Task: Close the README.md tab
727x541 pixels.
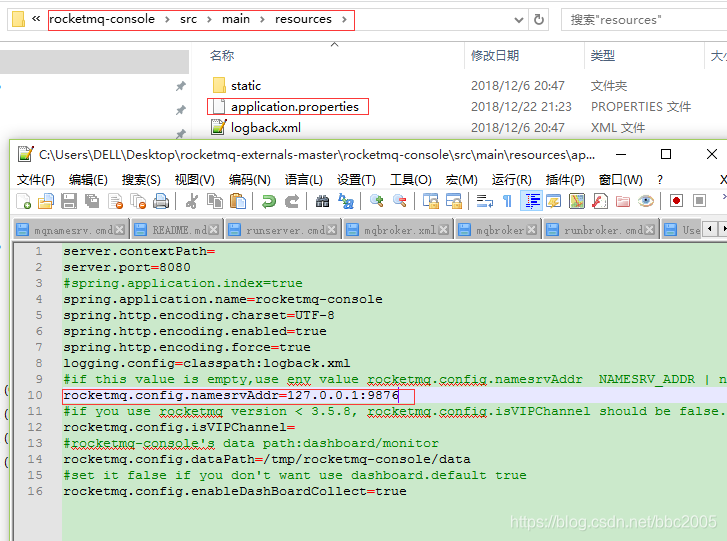Action: 213,229
